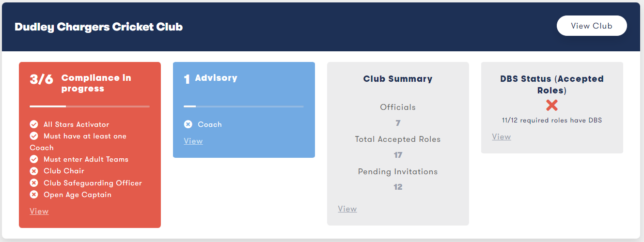
Task: Click the checkmark icon beside All Stars Activator
Action: point(34,124)
